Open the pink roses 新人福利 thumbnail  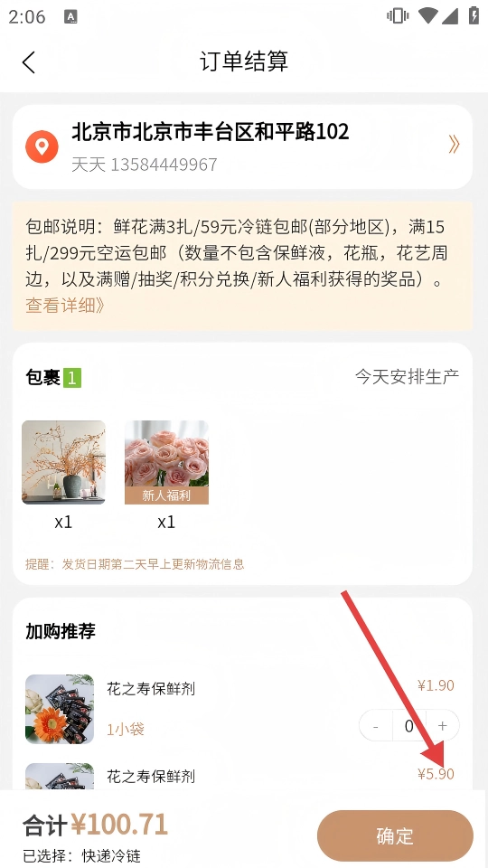(x=166, y=462)
